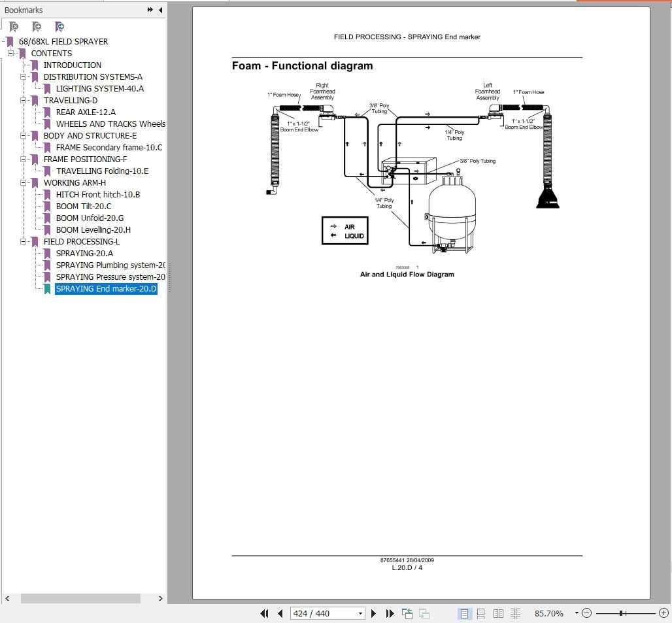Open the BOOM Tilt-20.C bookmark

(84, 206)
